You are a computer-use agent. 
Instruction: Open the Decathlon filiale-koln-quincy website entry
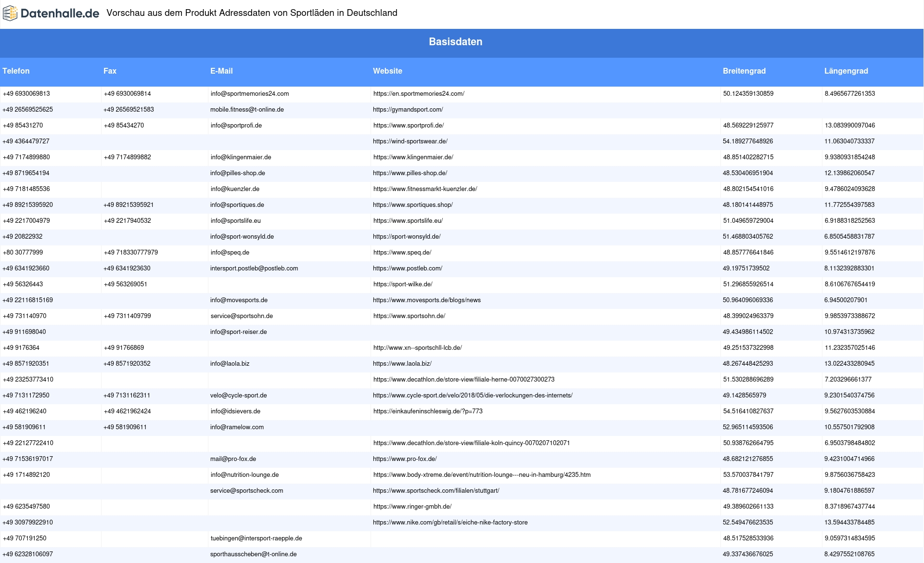coord(472,443)
